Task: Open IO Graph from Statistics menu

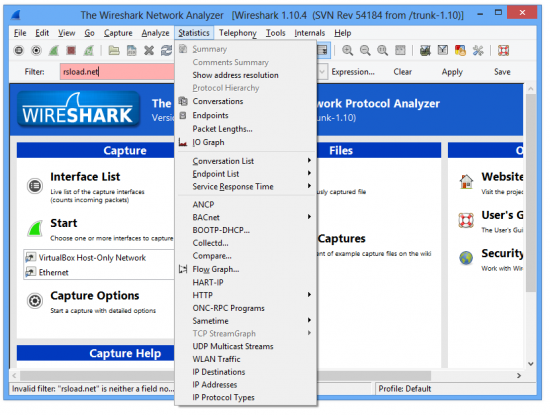Action: 246,142
